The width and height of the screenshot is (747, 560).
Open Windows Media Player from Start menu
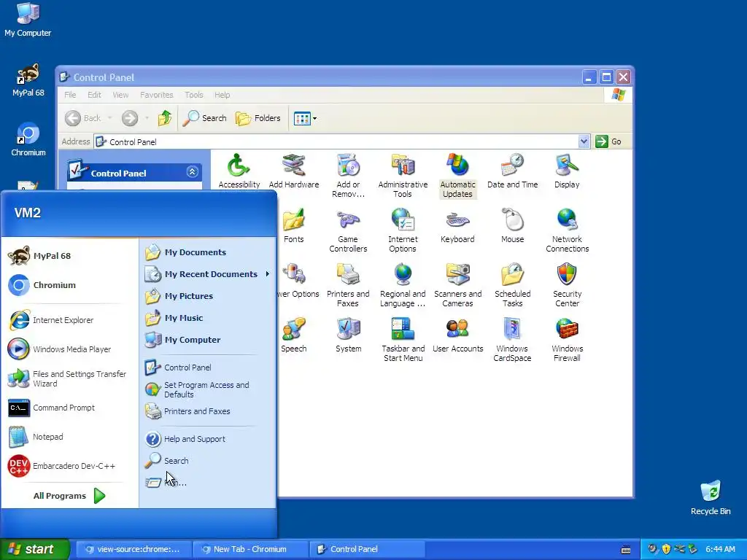(x=69, y=349)
